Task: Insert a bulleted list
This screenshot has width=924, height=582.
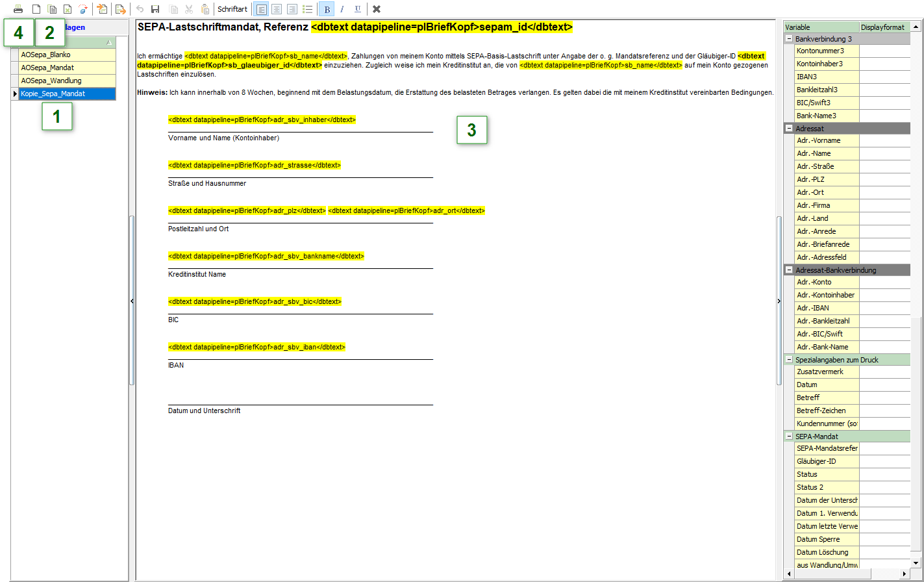Action: [308, 9]
